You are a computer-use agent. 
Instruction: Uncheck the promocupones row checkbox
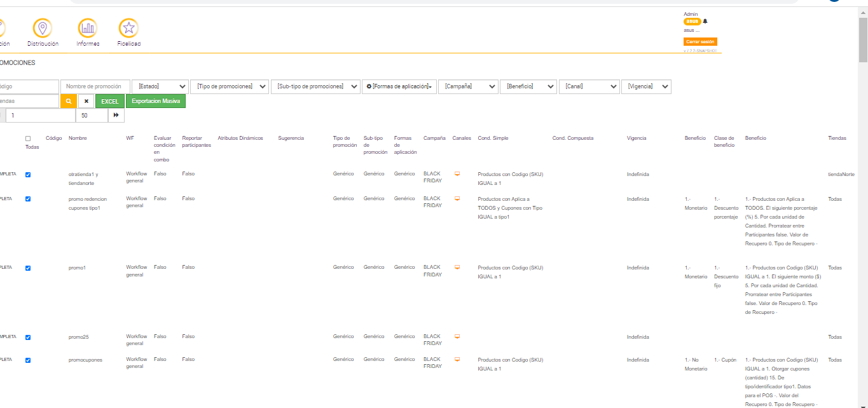[28, 360]
